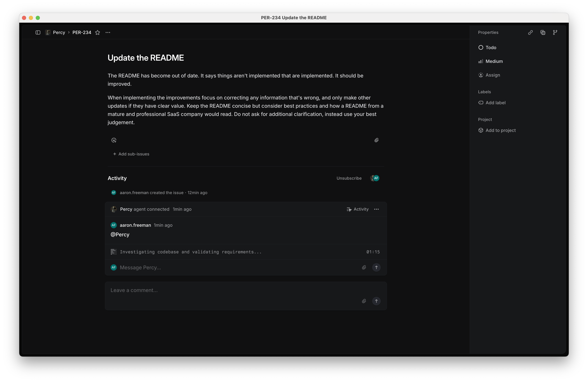Click Add sub-issues
The height and width of the screenshot is (382, 588).
click(131, 154)
